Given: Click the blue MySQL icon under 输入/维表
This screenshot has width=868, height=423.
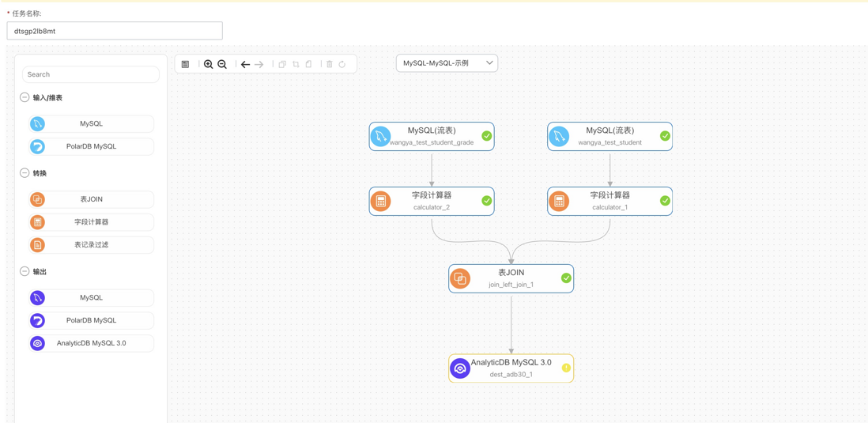Looking at the screenshot, I should click(x=37, y=124).
